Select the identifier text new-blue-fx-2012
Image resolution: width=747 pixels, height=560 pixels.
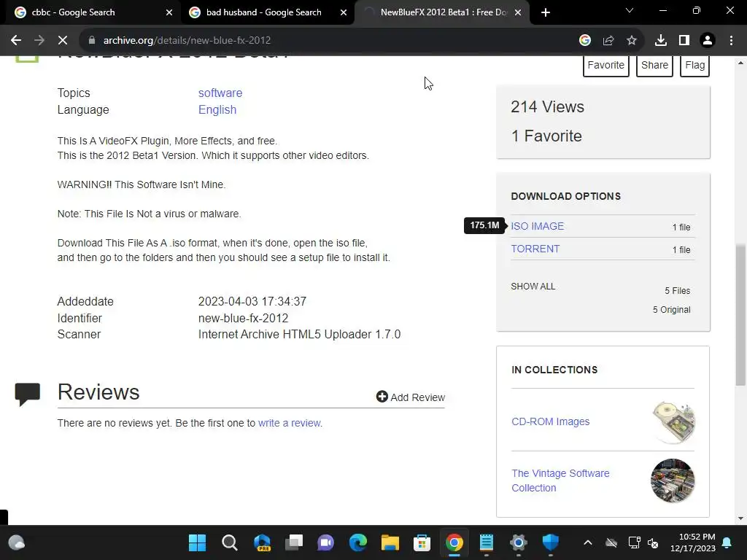click(x=243, y=318)
